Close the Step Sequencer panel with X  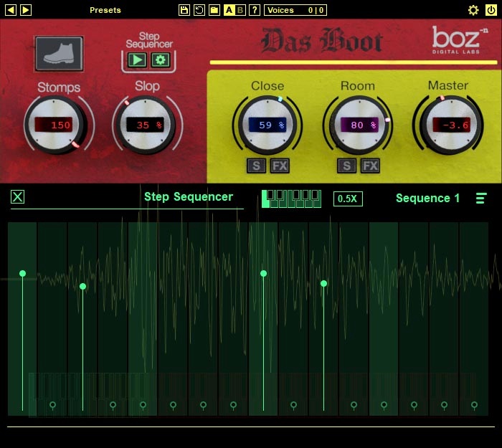coord(18,197)
